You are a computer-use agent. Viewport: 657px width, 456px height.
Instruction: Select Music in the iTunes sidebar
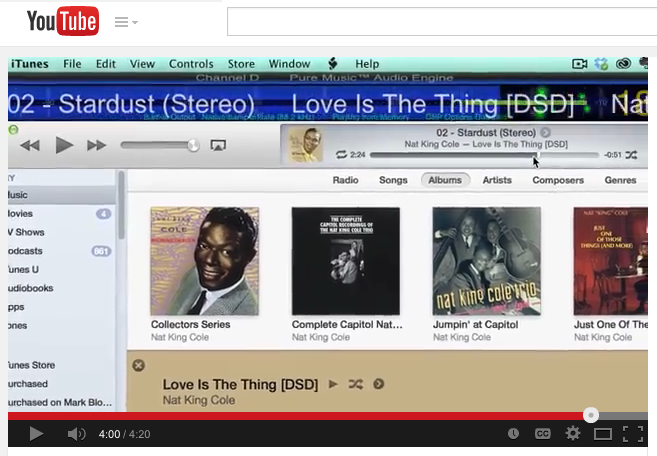62,195
